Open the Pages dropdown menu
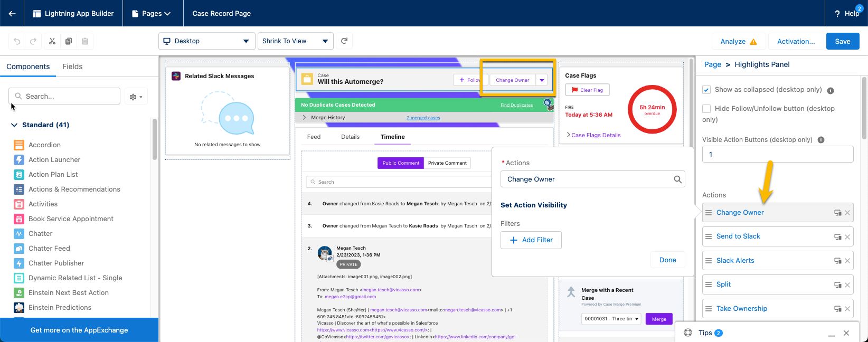 [x=151, y=13]
